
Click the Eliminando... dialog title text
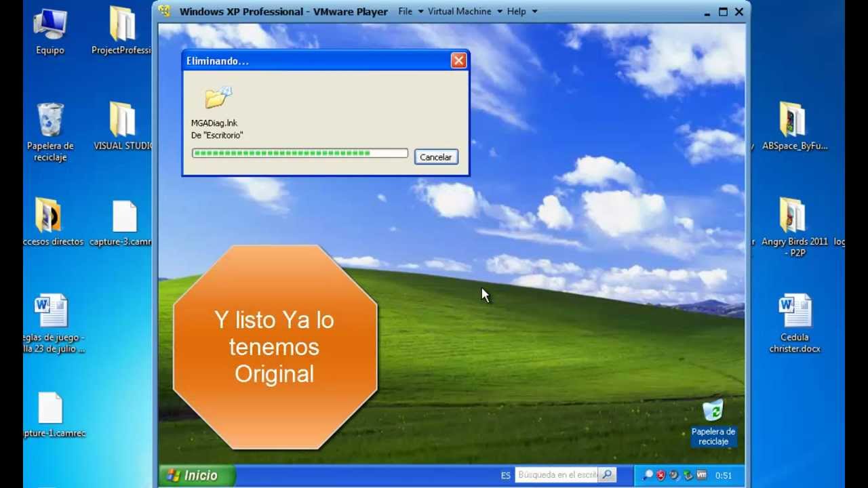[218, 61]
